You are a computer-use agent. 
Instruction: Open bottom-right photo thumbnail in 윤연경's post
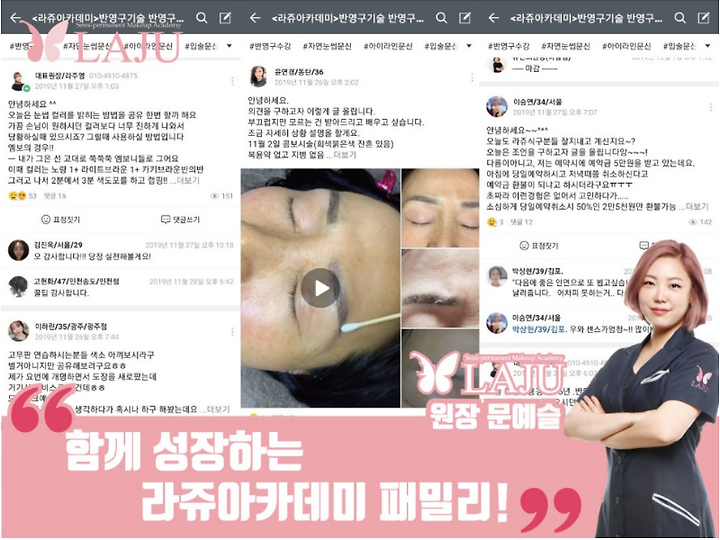click(x=440, y=368)
